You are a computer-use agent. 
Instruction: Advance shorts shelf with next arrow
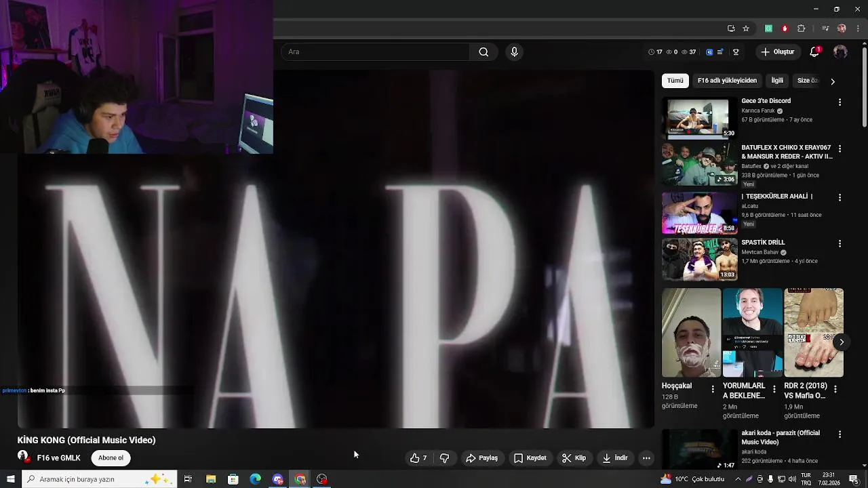tap(842, 342)
